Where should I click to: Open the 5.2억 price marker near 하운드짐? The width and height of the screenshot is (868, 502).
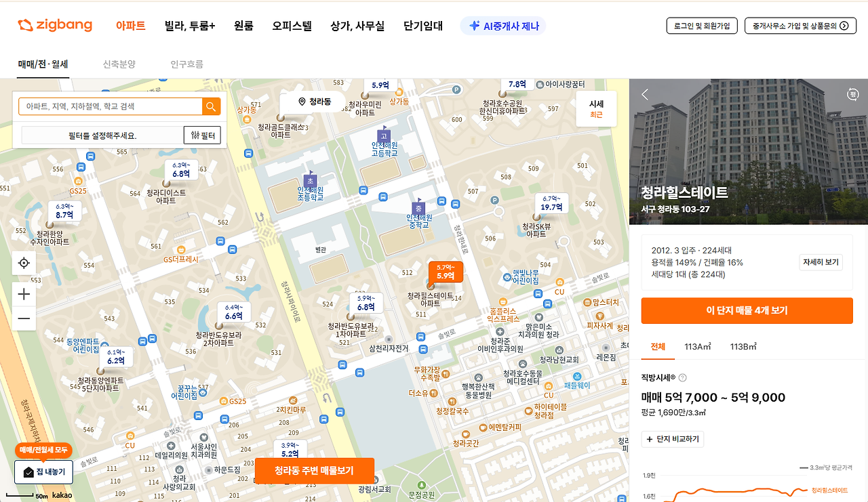tap(290, 450)
